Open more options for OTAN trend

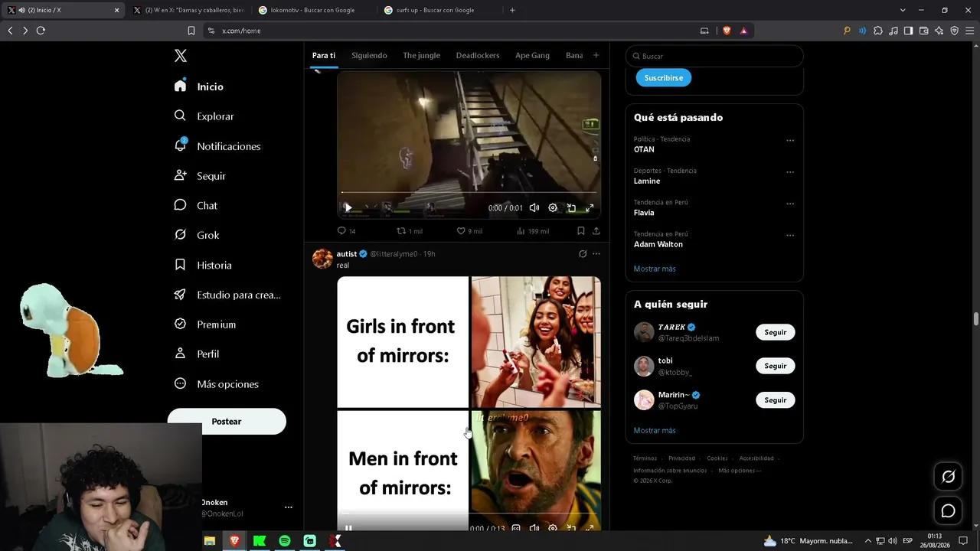(x=790, y=140)
